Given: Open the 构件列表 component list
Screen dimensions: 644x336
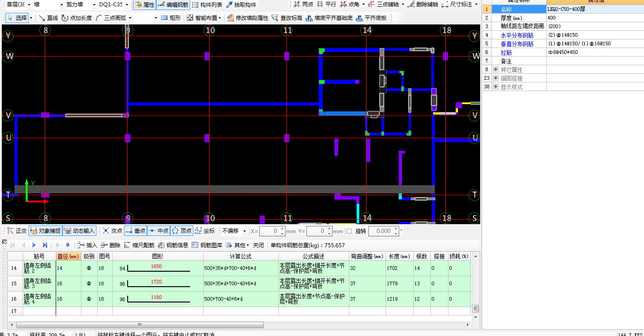Looking at the screenshot, I should coord(207,5).
